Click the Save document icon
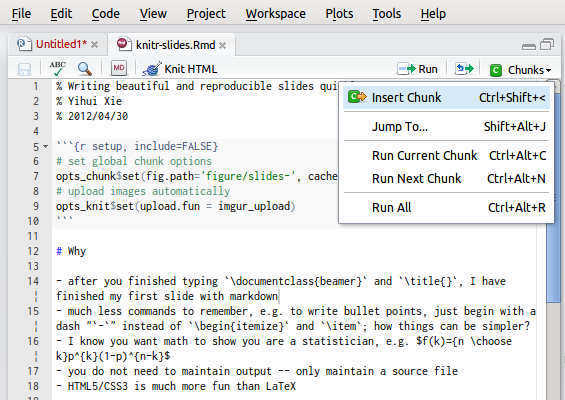 [x=24, y=69]
